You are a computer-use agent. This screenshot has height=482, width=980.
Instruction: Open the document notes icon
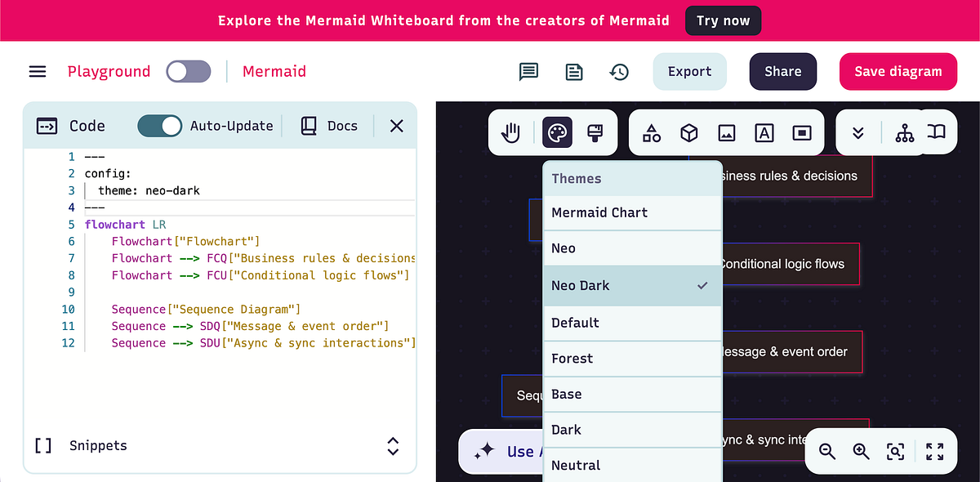(x=574, y=72)
